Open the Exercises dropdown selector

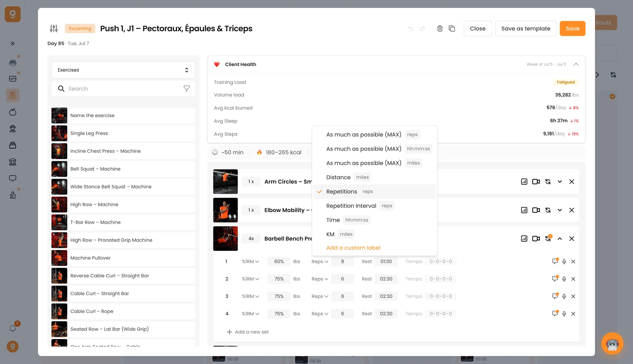pos(123,70)
